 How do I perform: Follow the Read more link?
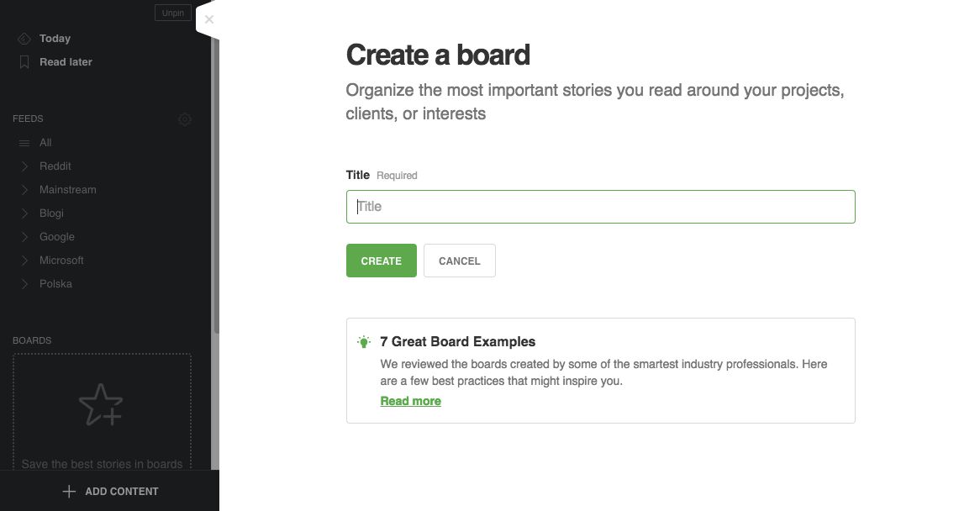[410, 401]
